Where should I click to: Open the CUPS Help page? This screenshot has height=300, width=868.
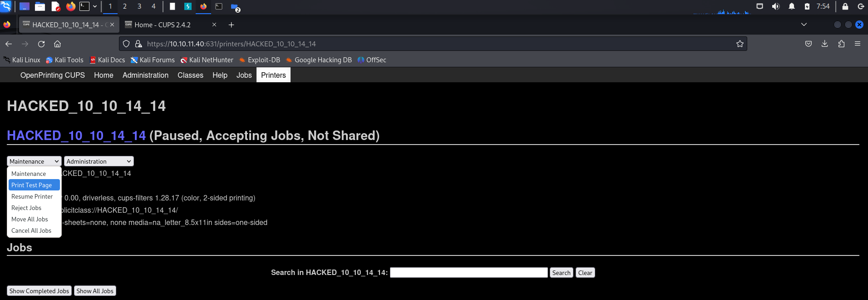(x=220, y=75)
